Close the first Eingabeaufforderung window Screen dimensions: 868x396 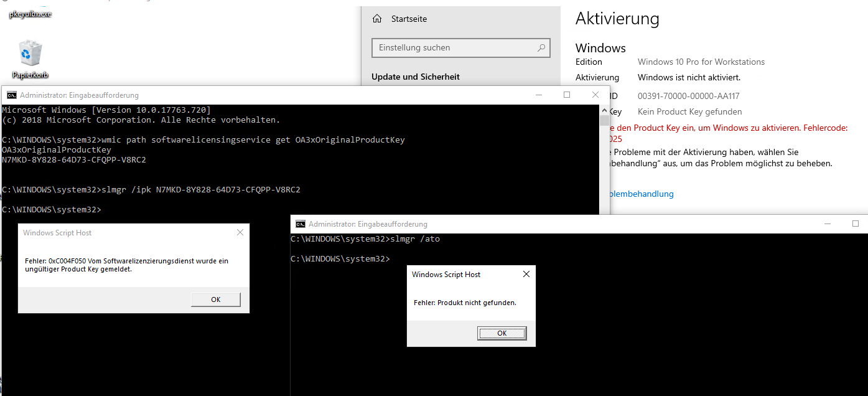[x=596, y=95]
